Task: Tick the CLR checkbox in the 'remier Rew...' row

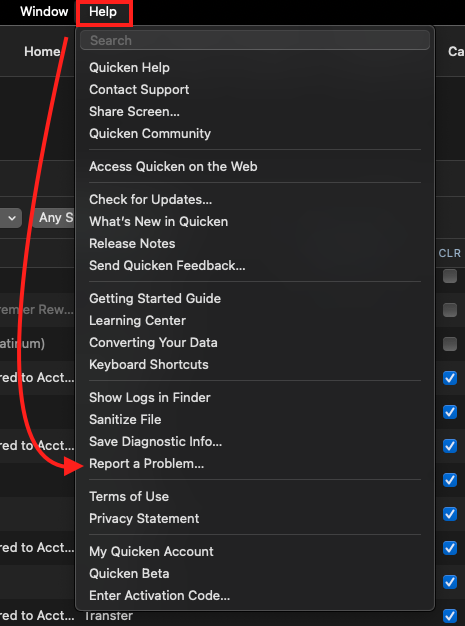Action: tap(450, 310)
